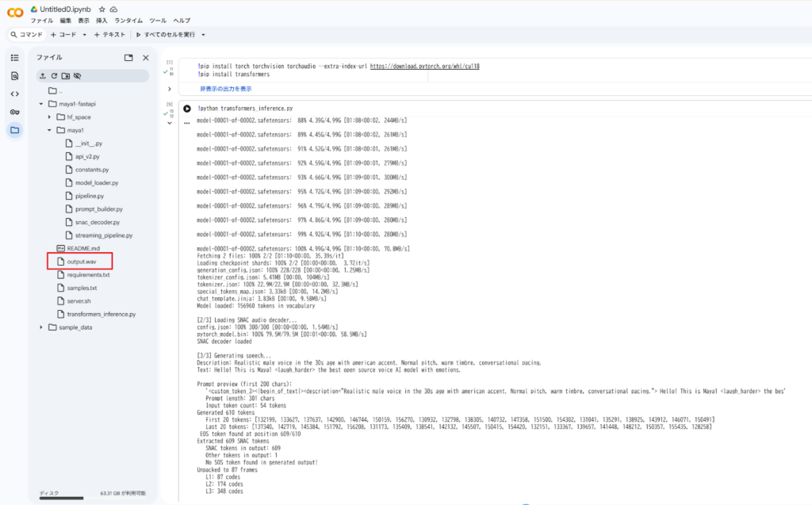Open the run all cells dropdown arrow
Viewport: 812px width, 505px height.
(x=203, y=35)
